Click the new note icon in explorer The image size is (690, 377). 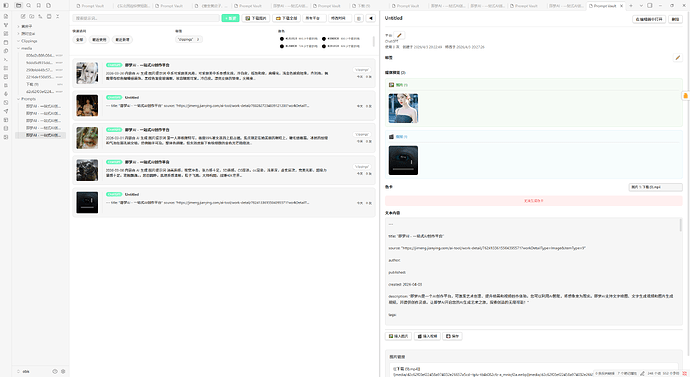pos(23,16)
